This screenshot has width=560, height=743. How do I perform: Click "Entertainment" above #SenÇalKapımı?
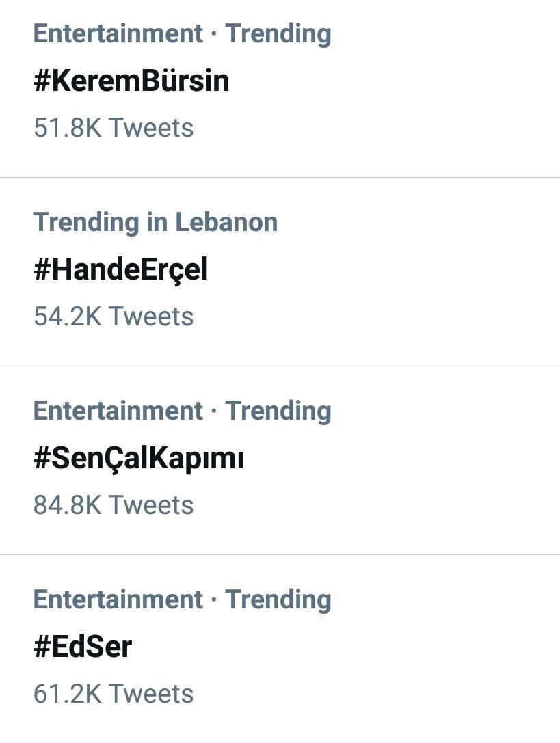click(x=118, y=411)
